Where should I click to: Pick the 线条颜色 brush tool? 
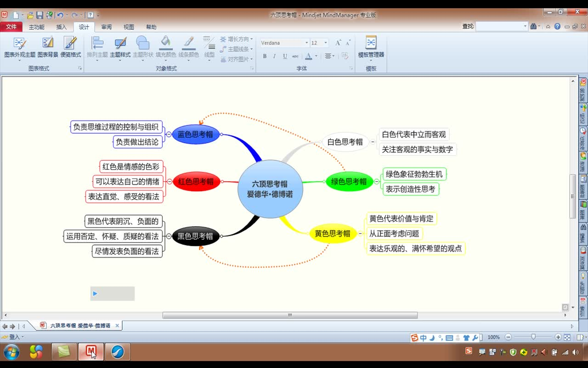[189, 47]
